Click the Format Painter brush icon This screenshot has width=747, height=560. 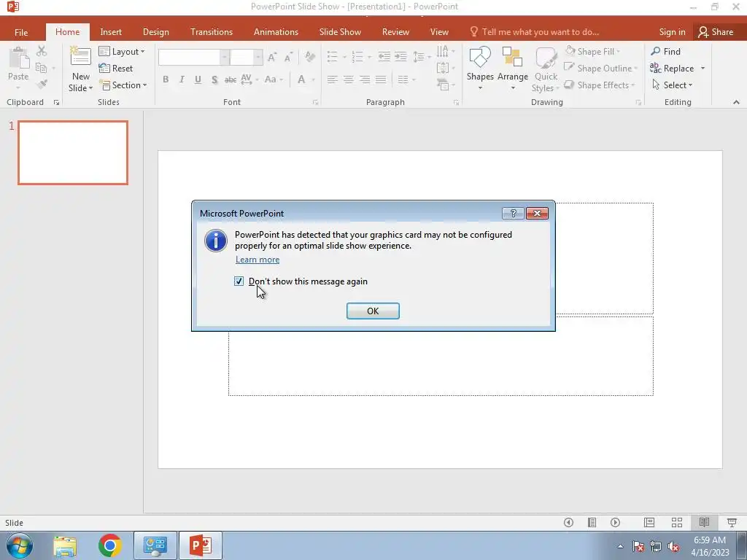[42, 85]
